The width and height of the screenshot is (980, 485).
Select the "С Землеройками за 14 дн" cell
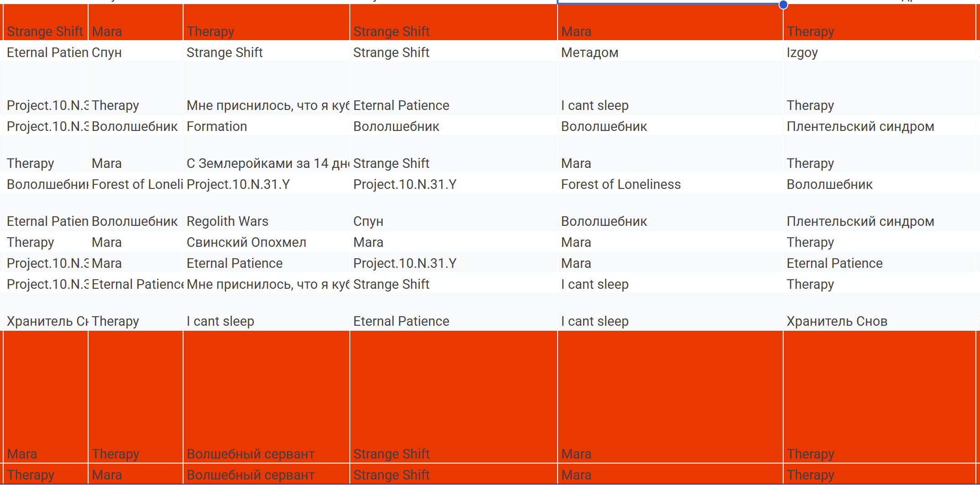267,163
